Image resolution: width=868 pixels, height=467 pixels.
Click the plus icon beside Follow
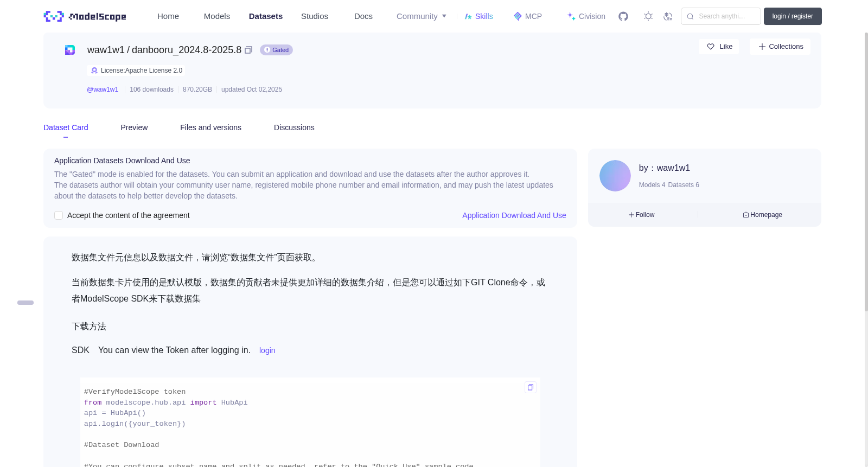pyautogui.click(x=631, y=215)
